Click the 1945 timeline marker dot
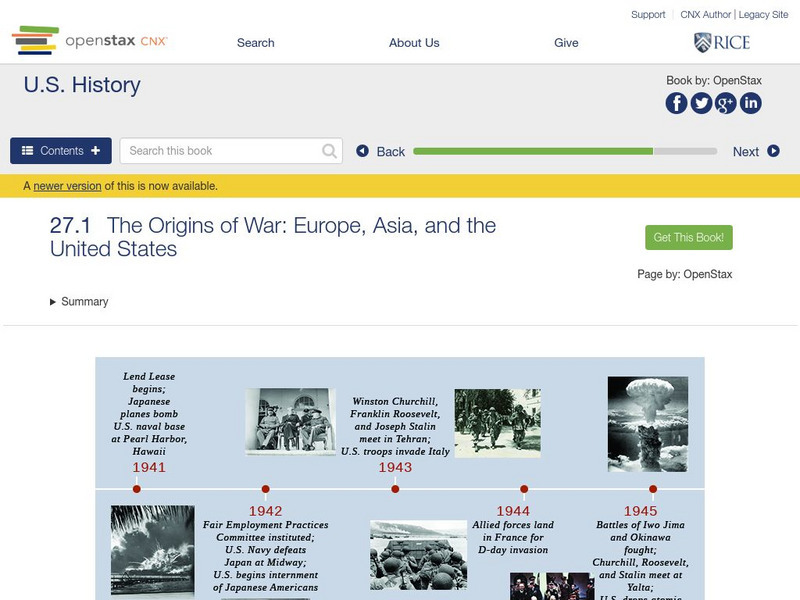 653,489
